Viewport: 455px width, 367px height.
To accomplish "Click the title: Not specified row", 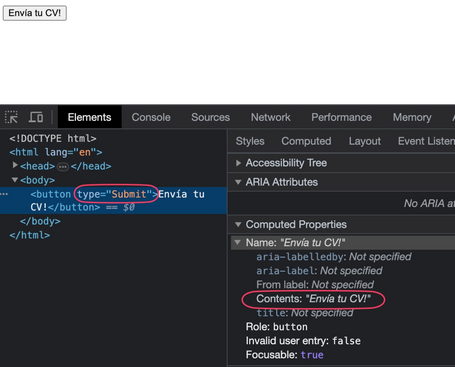I will (305, 313).
